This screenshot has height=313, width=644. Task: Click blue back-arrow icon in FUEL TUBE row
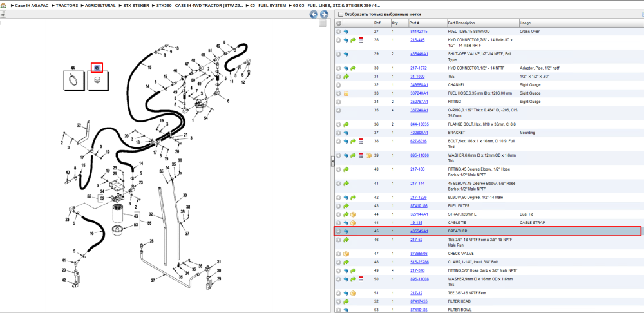click(x=346, y=32)
